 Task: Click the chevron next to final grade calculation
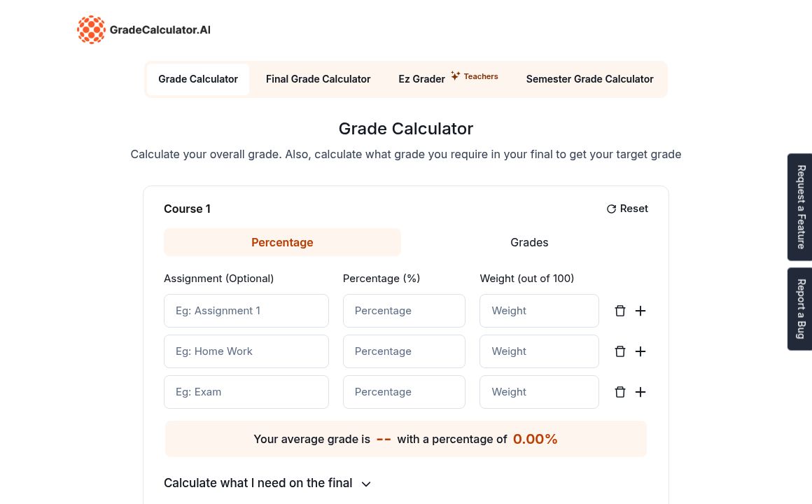[366, 484]
